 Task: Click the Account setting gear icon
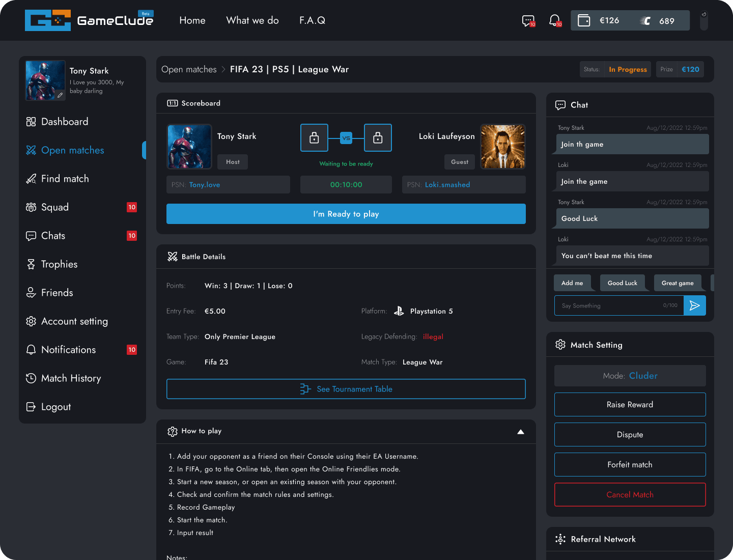31,321
